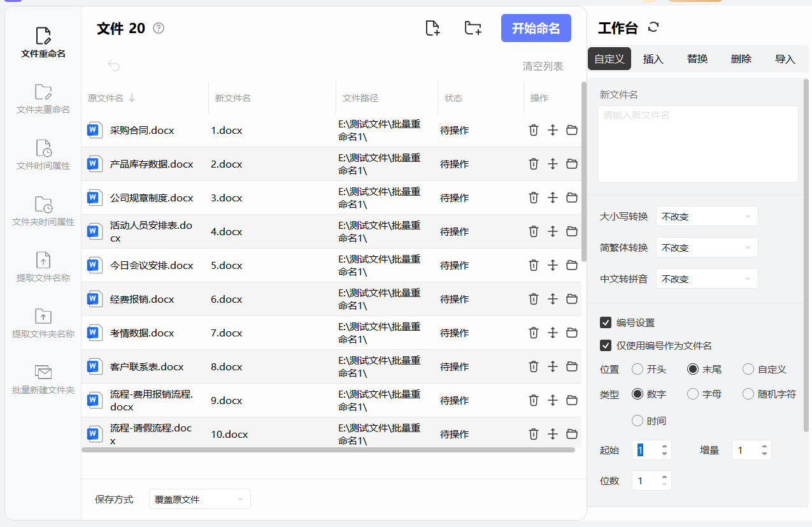Click move icon for 考情数据.docx row
The image size is (812, 527).
pyautogui.click(x=553, y=333)
